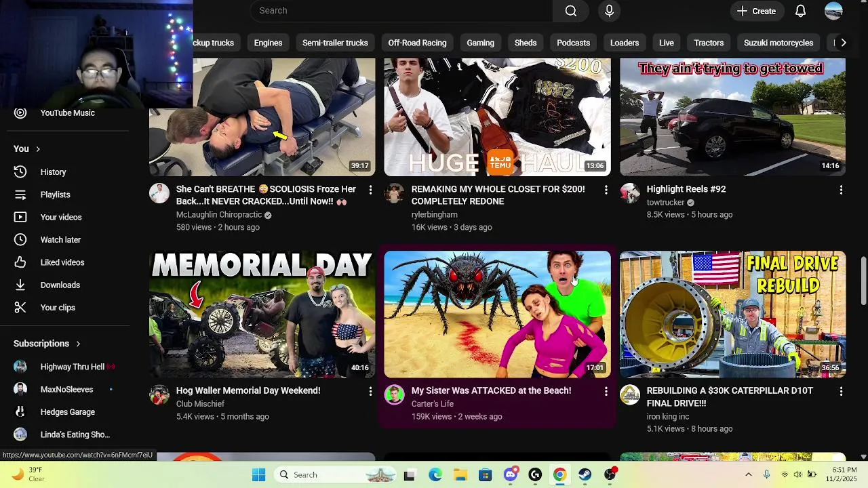Viewport: 868px width, 488px height.
Task: Open Carter's Life channel avatar
Action: [x=395, y=394]
